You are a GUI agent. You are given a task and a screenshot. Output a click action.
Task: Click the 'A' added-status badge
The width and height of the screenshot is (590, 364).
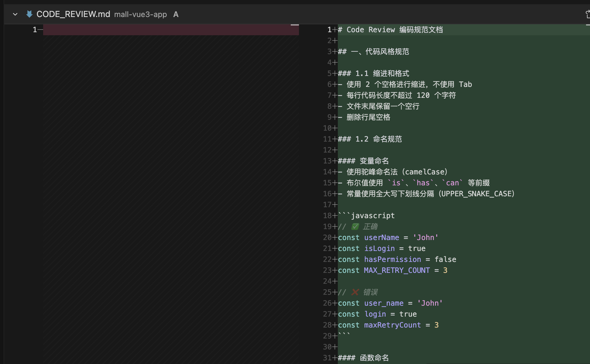[x=176, y=14]
